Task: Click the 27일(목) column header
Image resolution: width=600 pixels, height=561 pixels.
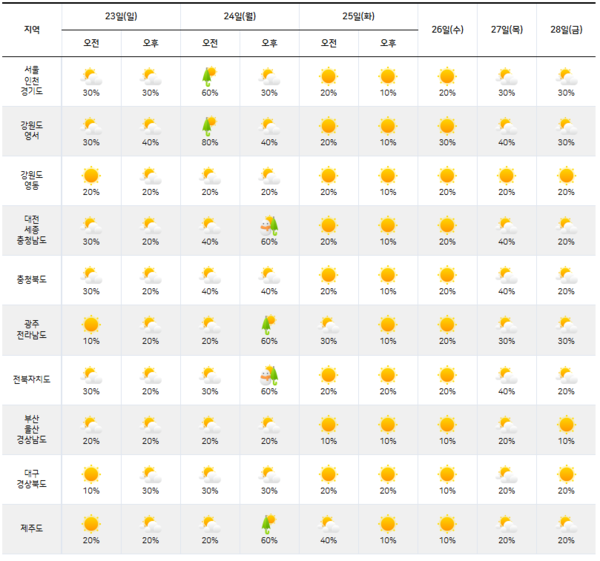Action: (x=507, y=29)
